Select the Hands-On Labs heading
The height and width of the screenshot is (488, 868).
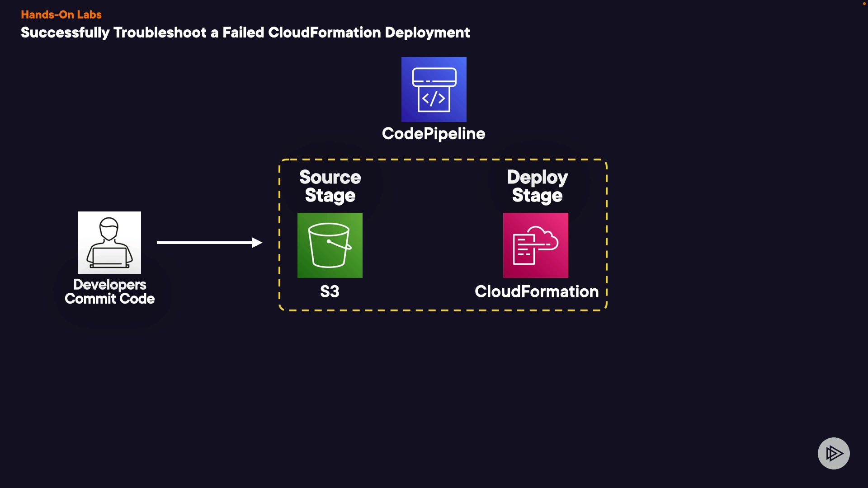click(61, 14)
